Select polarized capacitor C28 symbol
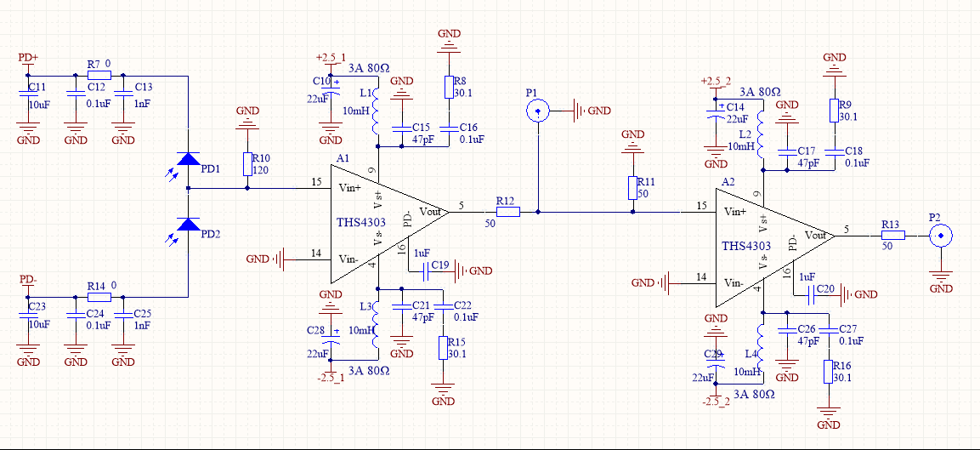Screen dimensions: 980x450 (x=331, y=339)
